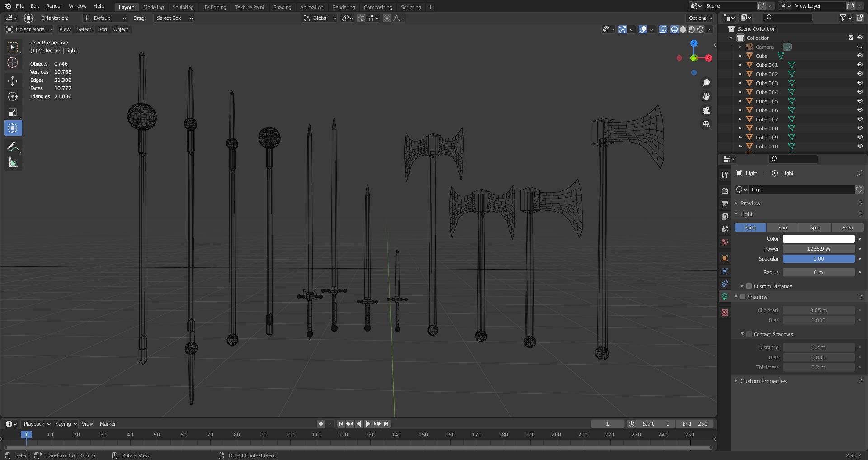Activate the Cursor tool
The height and width of the screenshot is (460, 868).
(13, 62)
